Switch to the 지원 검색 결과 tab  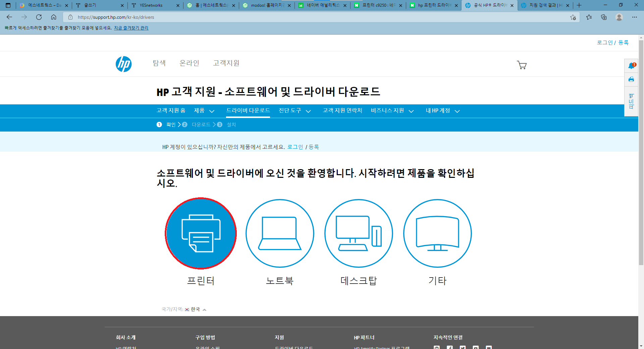coord(545,5)
